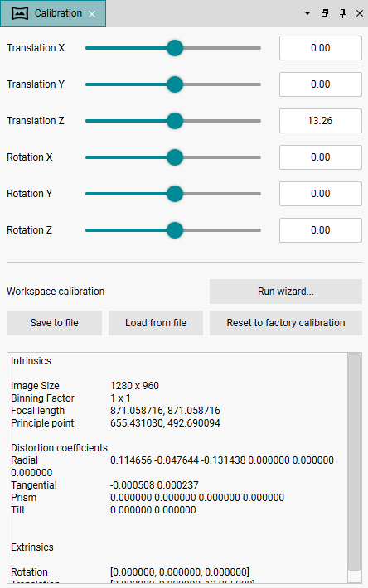
Task: Focus the Rotation Z value field
Action: 321,230
